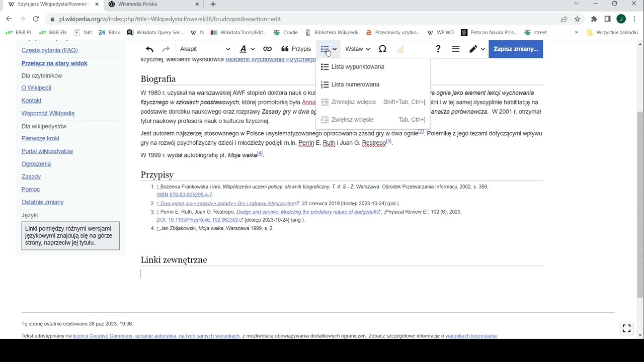Image resolution: width=644 pixels, height=362 pixels.
Task: Open editor help question mark
Action: [438, 49]
